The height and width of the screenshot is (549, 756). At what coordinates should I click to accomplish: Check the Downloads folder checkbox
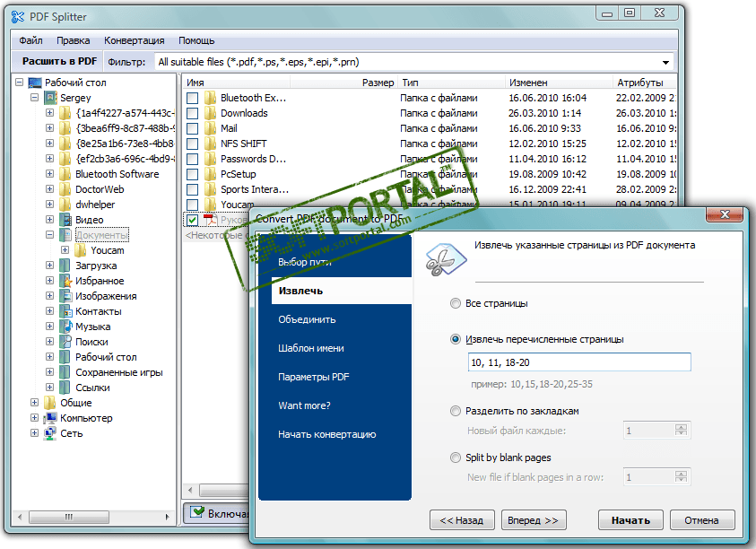(x=193, y=113)
